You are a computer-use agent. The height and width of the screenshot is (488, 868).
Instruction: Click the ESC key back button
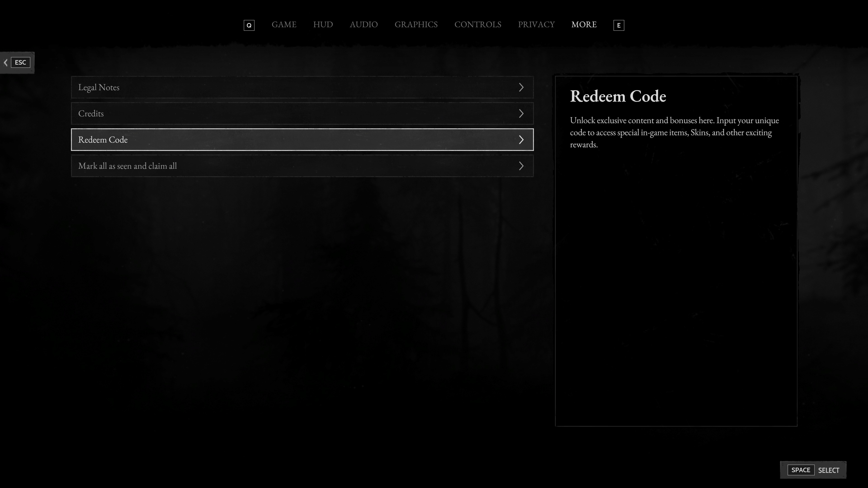tap(21, 62)
